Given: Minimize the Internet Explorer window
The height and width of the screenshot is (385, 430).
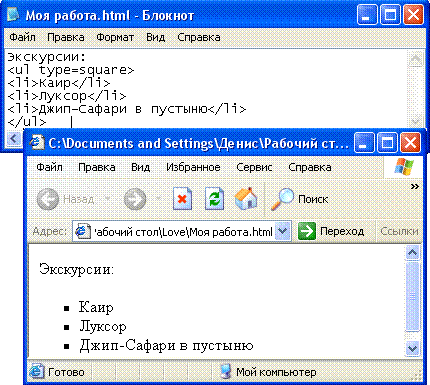Looking at the screenshot, I should click(x=364, y=143).
